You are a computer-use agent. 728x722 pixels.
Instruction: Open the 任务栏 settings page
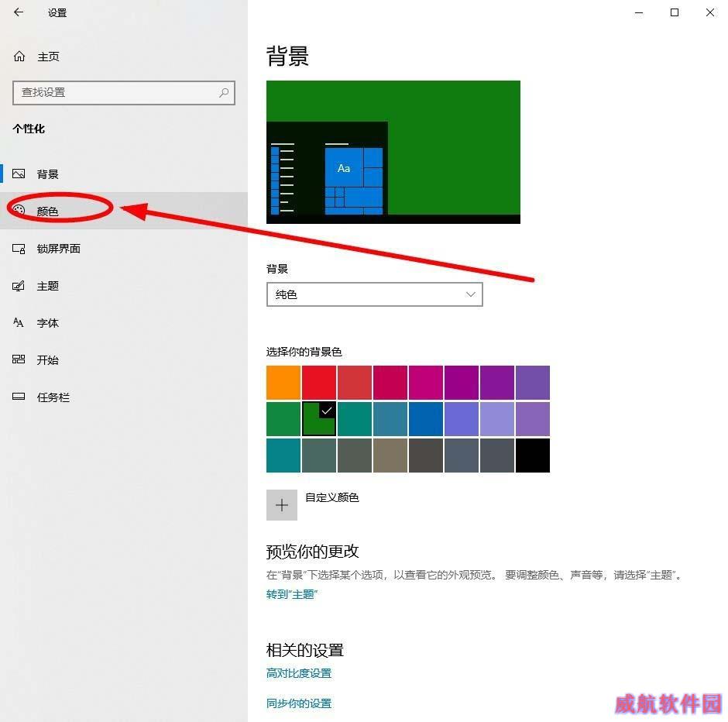(124, 397)
